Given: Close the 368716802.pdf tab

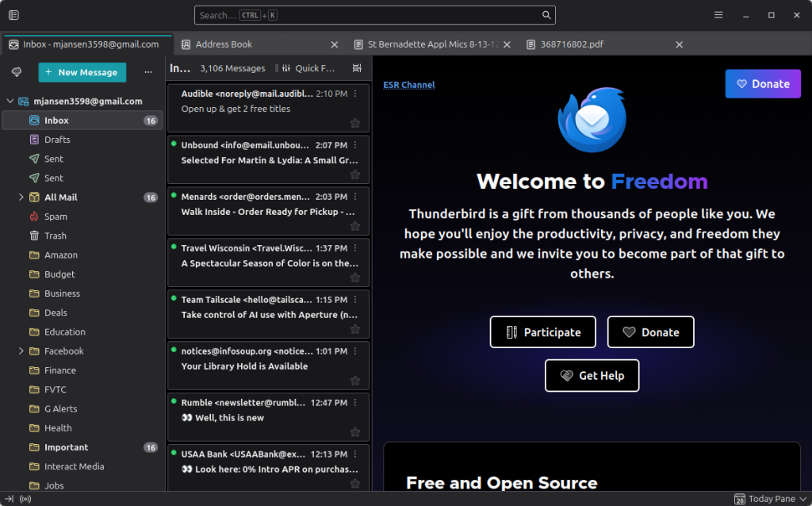Looking at the screenshot, I should [x=680, y=44].
